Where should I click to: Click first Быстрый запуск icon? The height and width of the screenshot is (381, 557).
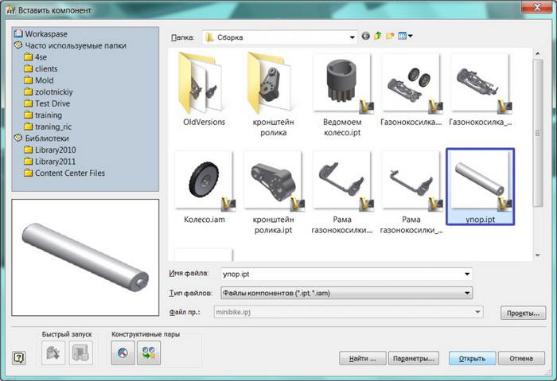tap(53, 353)
